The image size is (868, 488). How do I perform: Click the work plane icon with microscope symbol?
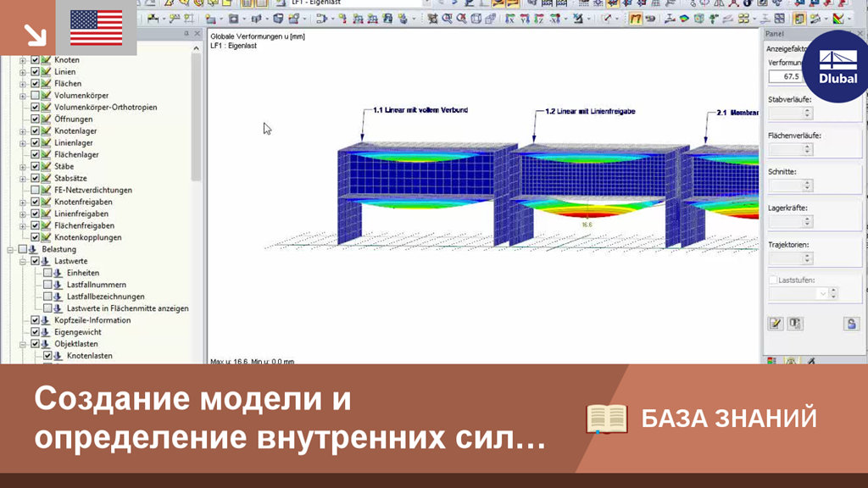click(x=577, y=19)
